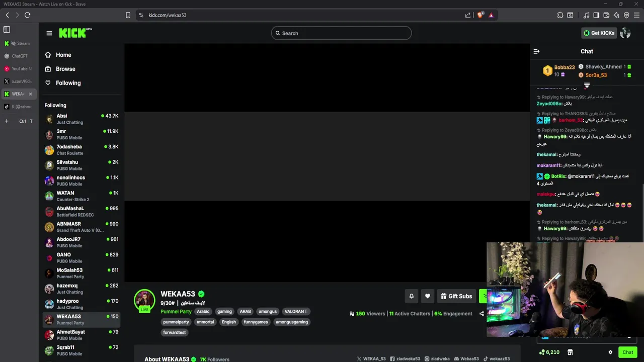This screenshot has height=362, width=644.
Task: Click the address bar URL
Action: [x=167, y=15]
